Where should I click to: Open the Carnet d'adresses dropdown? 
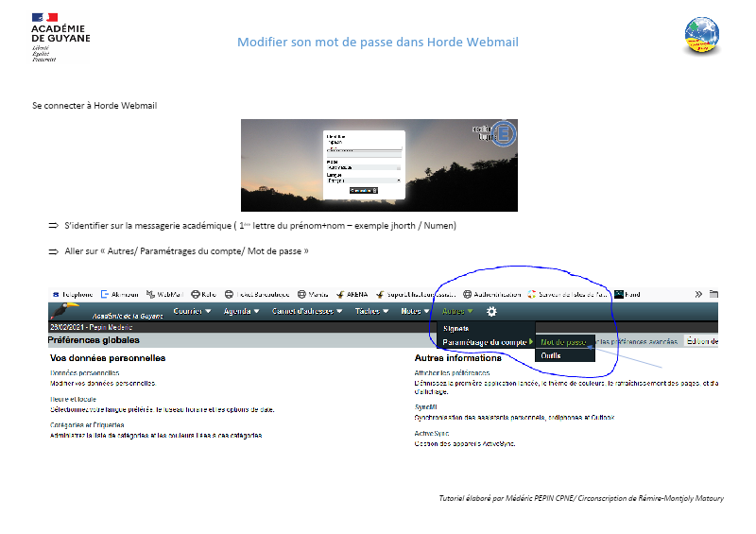coord(305,311)
